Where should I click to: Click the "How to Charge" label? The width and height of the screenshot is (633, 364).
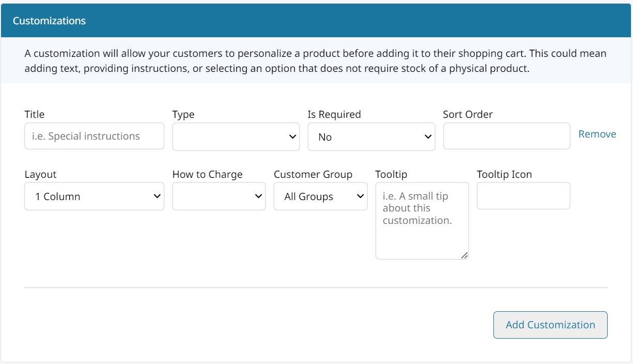[x=207, y=174]
